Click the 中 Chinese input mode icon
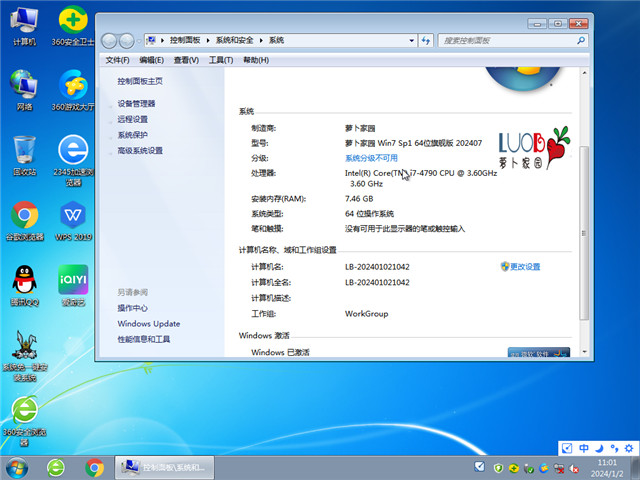 coord(584,448)
